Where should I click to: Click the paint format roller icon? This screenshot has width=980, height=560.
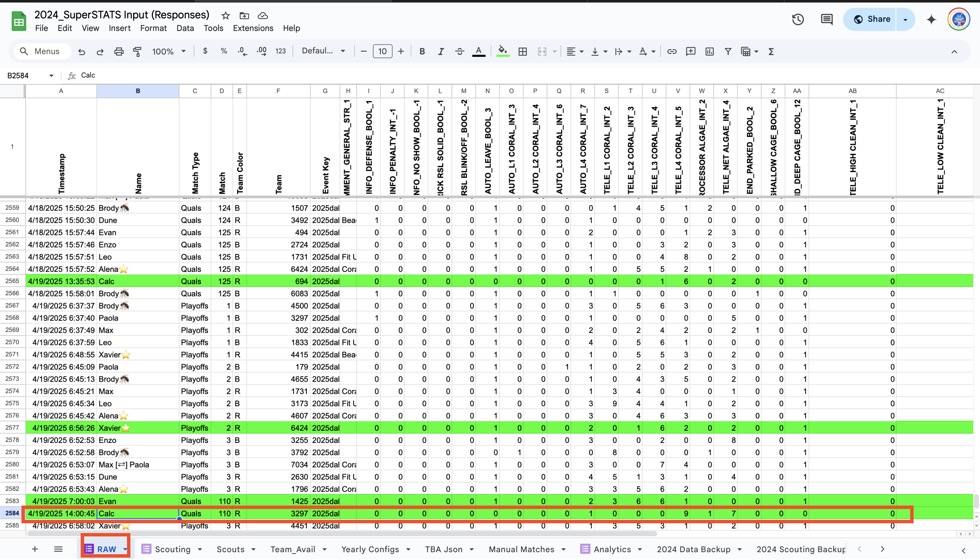click(x=137, y=51)
